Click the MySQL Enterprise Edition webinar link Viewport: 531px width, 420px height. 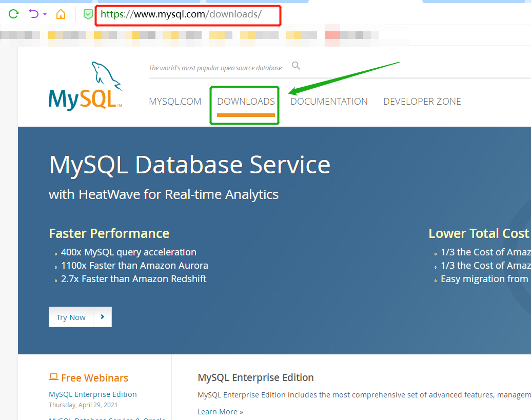[x=92, y=394]
